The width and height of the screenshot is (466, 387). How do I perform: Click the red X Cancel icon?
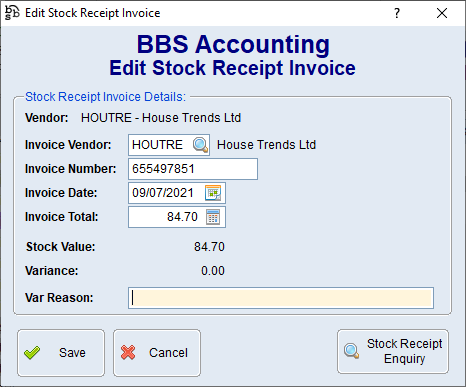(x=128, y=353)
